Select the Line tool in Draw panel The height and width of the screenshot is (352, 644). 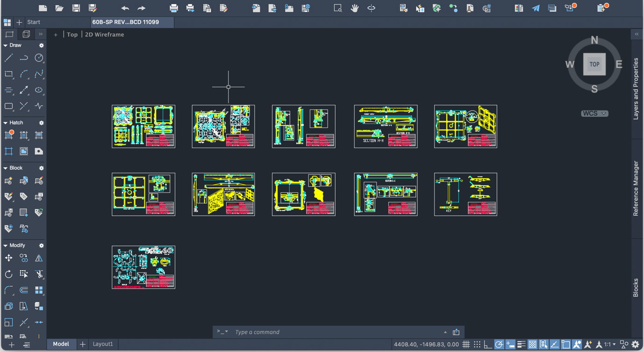(x=8, y=58)
